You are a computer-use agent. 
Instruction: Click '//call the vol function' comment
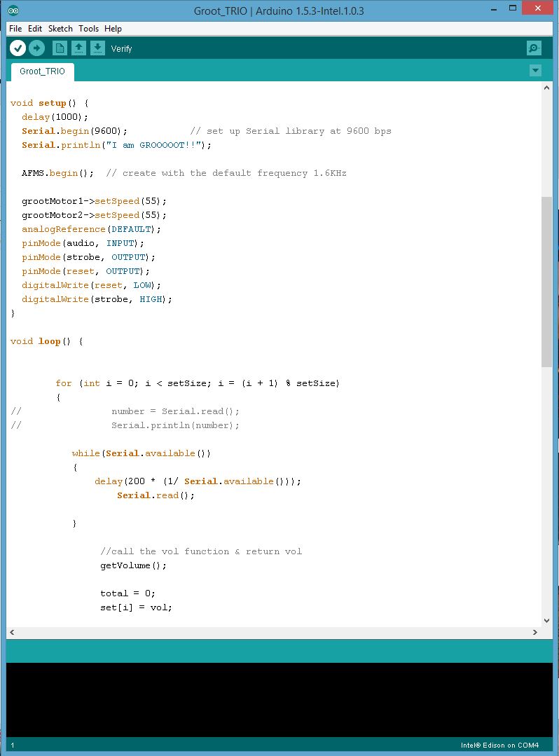coord(201,551)
